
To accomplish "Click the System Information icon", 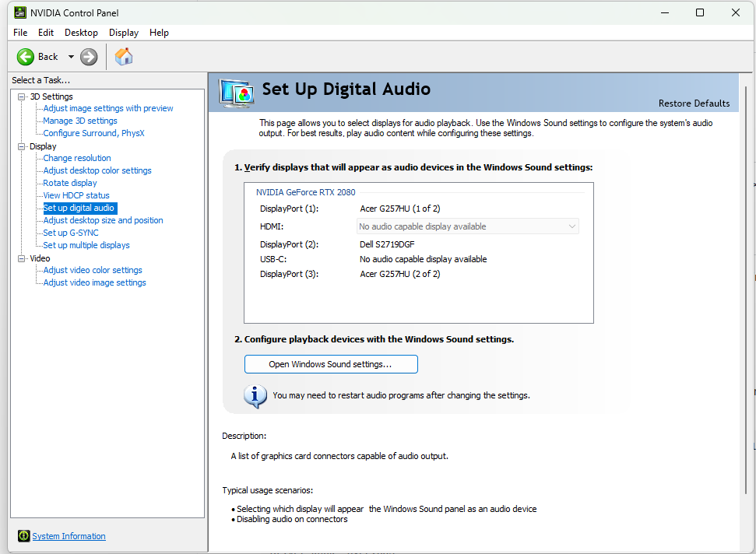I will click(x=23, y=535).
